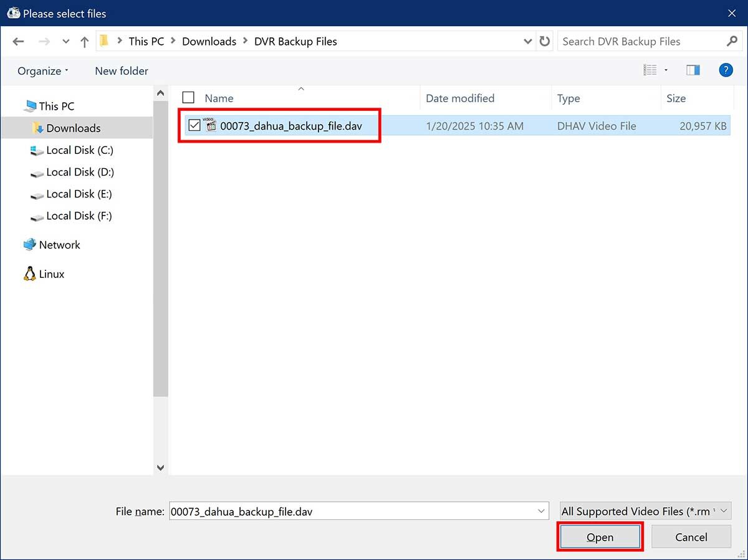This screenshot has width=748, height=560.
Task: Open the help question mark icon
Action: coord(726,70)
